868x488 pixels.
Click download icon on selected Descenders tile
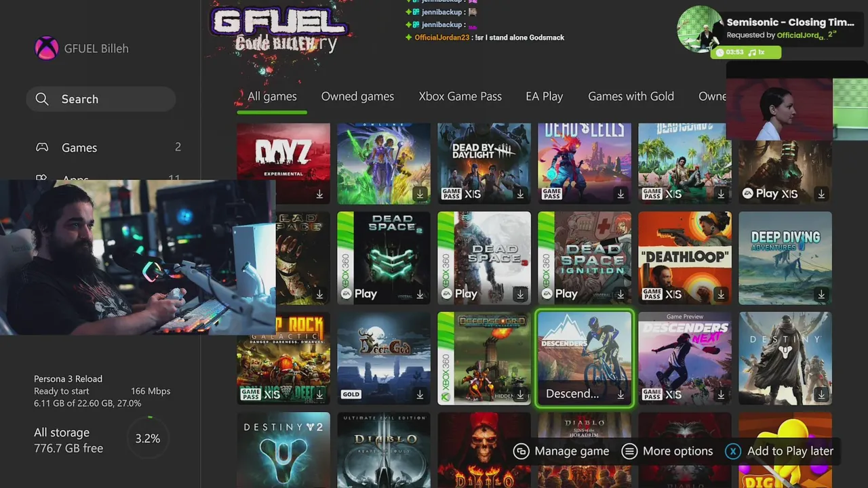coord(620,394)
